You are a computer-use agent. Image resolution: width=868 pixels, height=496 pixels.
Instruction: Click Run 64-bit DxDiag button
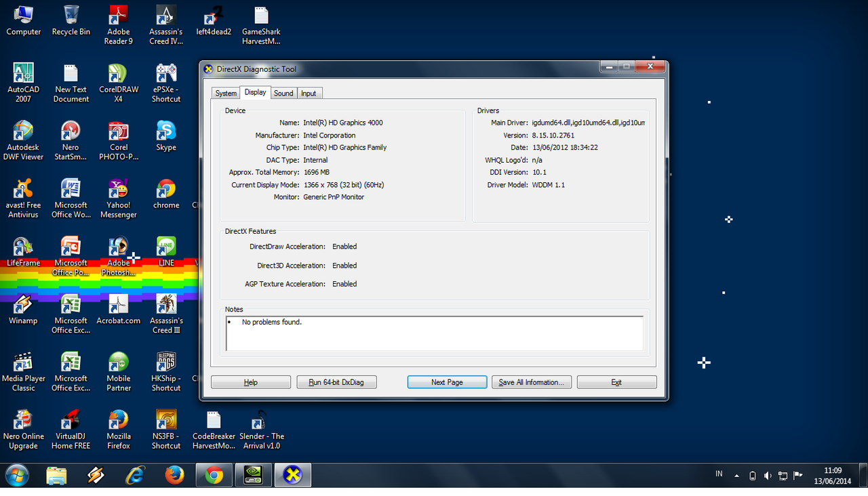pos(336,382)
